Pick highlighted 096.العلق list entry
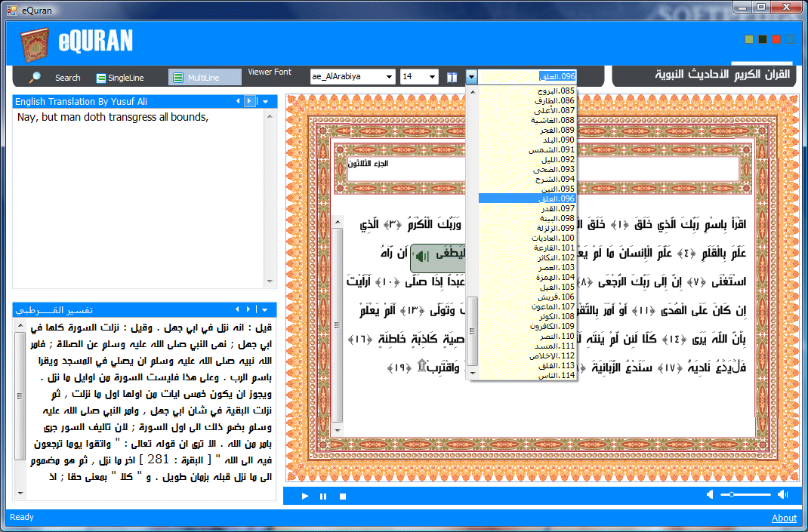Viewport: 808px width, 532px height. click(527, 198)
